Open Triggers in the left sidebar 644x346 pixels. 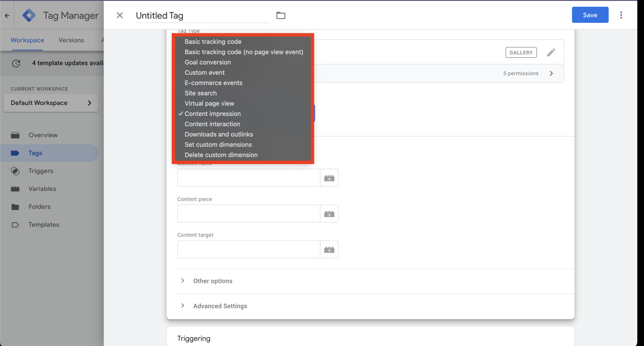coord(41,171)
